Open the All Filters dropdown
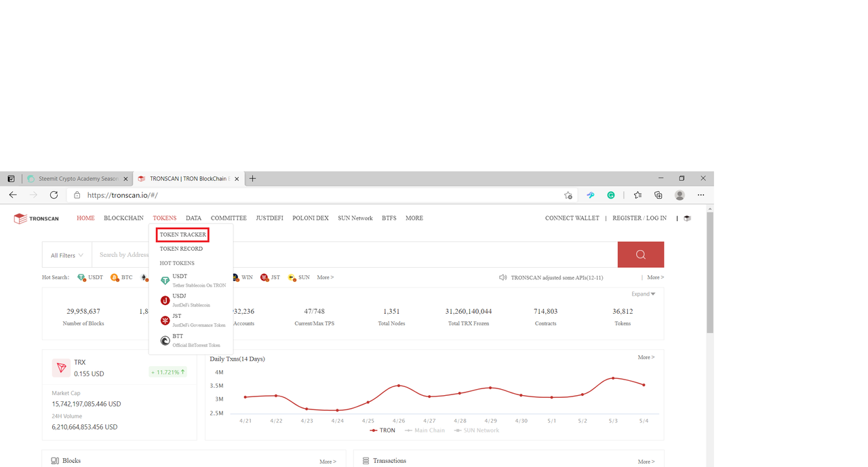The width and height of the screenshot is (868, 467). click(x=66, y=256)
